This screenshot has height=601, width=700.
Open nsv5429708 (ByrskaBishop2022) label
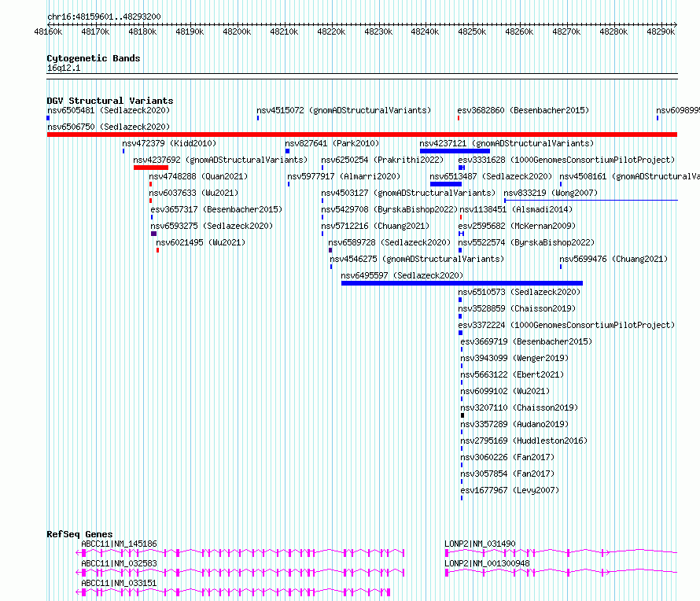(390, 209)
